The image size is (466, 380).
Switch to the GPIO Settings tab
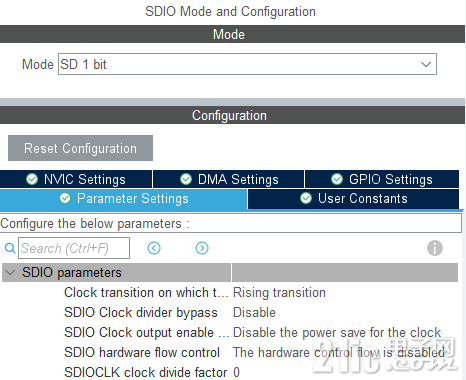coord(382,179)
